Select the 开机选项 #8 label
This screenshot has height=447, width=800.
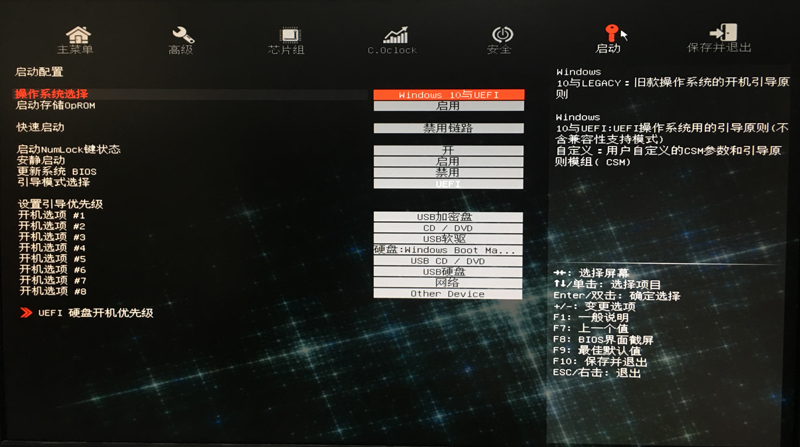(53, 291)
